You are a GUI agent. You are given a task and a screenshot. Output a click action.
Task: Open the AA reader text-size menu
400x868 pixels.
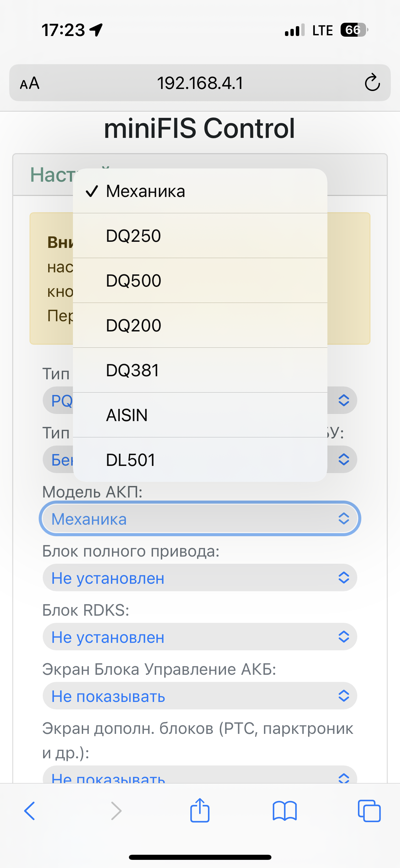point(30,83)
